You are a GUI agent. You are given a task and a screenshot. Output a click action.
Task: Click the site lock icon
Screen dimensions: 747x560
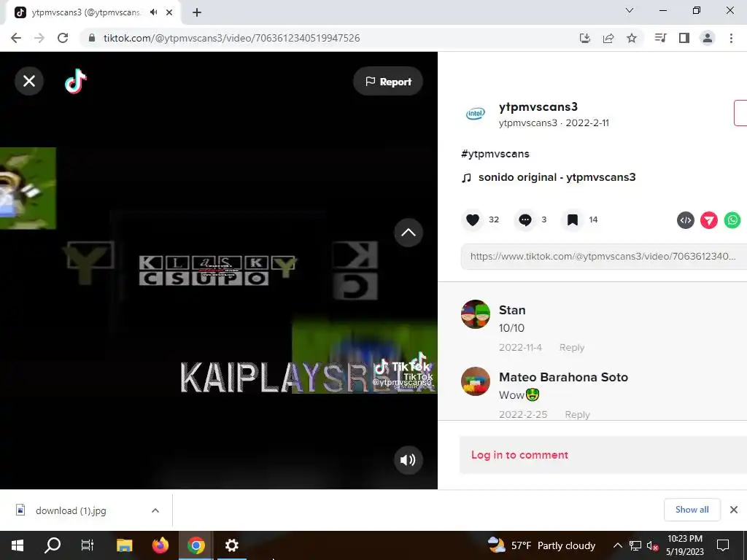click(93, 38)
